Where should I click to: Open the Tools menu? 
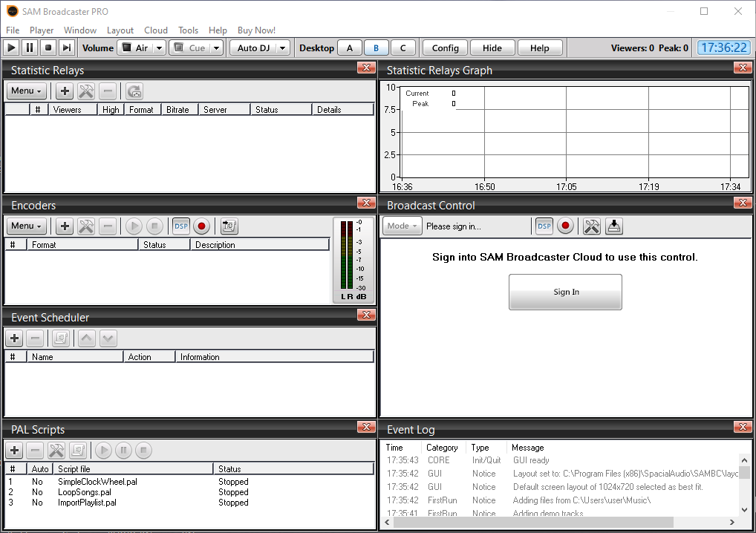[x=188, y=30]
